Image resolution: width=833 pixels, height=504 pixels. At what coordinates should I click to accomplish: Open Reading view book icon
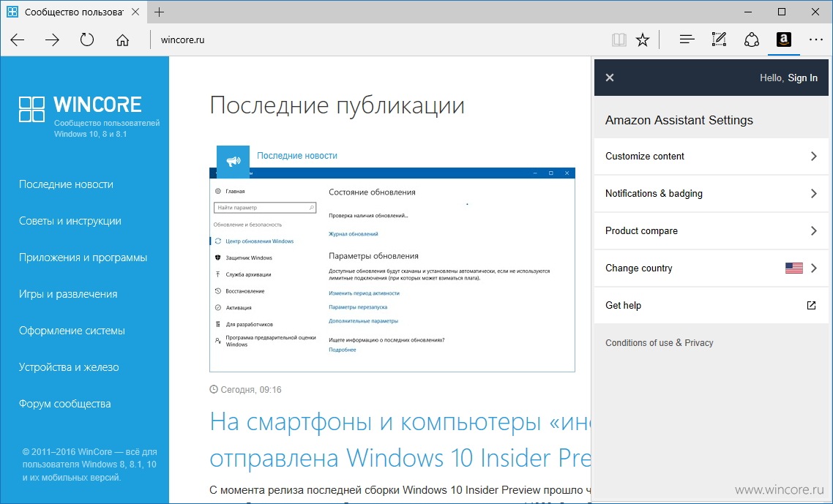(x=619, y=40)
